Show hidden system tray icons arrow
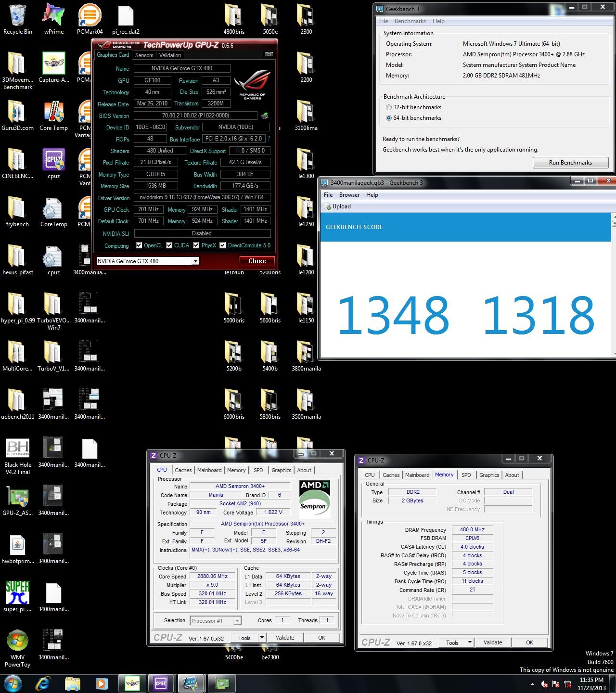 (x=532, y=684)
